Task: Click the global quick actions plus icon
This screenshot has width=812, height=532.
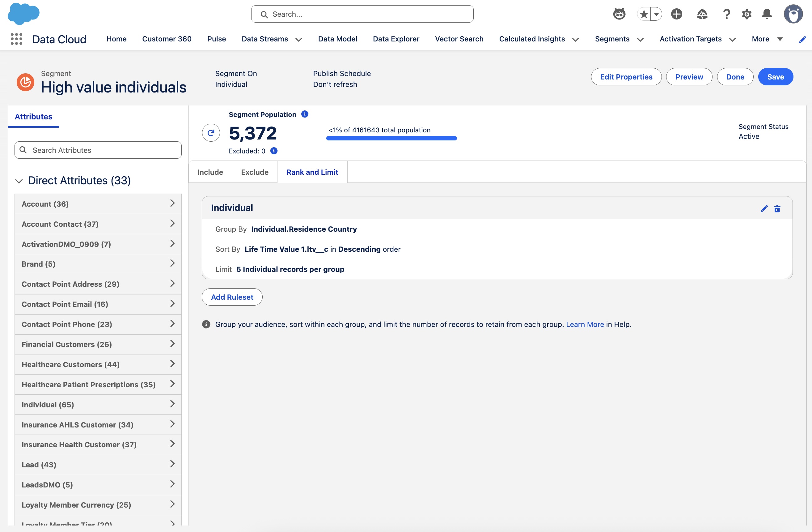Action: click(677, 14)
